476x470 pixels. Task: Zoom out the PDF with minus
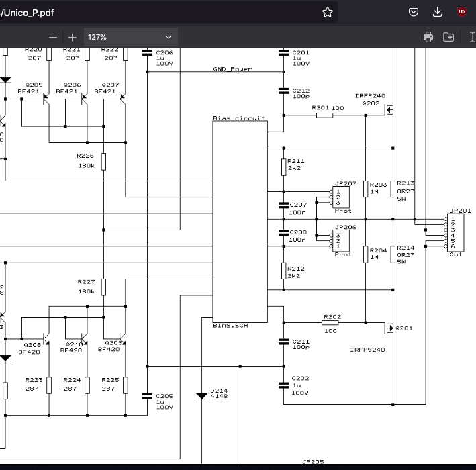(x=53, y=38)
